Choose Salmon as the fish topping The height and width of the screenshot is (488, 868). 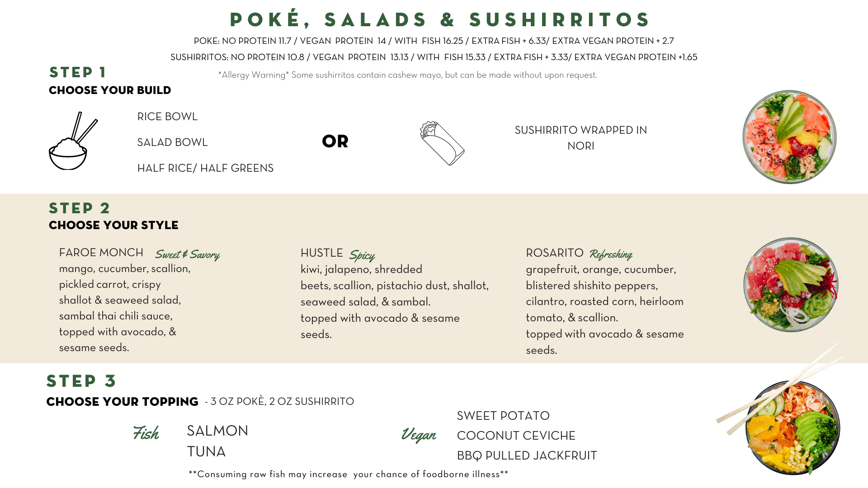(x=217, y=431)
